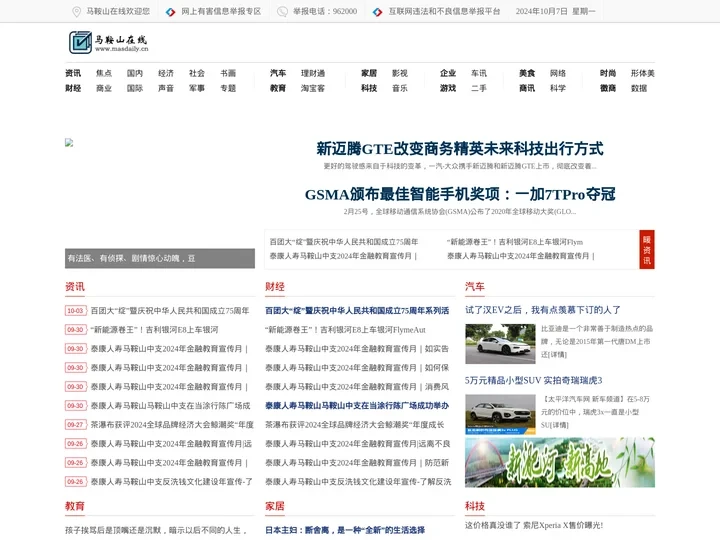Click the green 新沱河 新高地 banner

(560, 462)
